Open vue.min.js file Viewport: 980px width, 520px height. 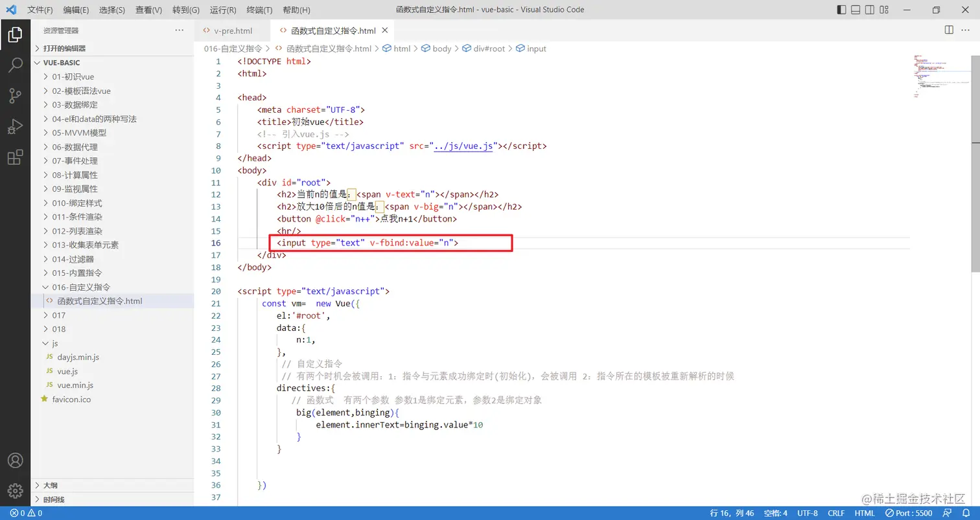pos(112,385)
